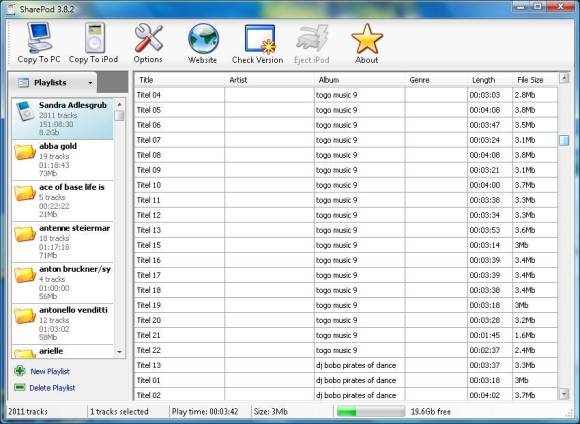Select the antonello venditti playlist name
Screen dimensions: 580x424
point(73,310)
